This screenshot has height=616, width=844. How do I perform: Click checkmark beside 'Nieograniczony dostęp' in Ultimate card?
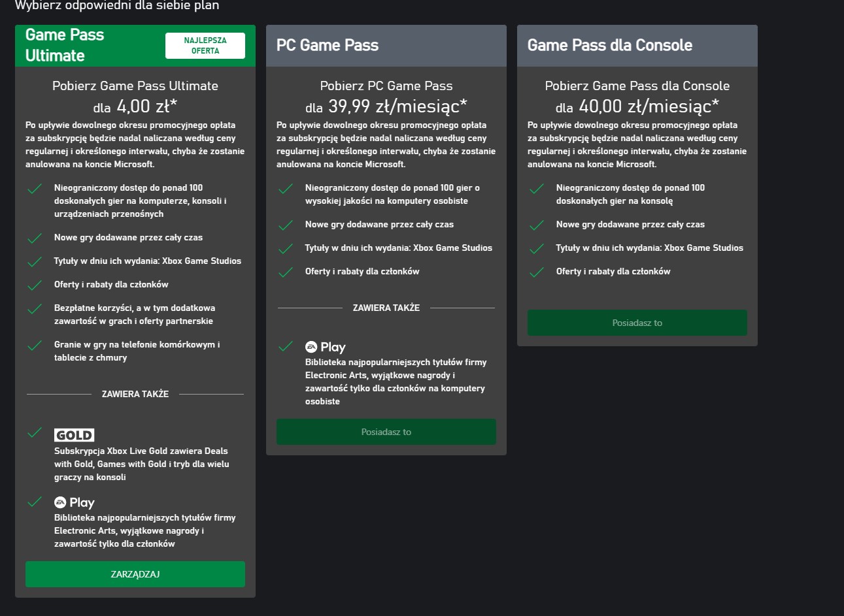click(35, 189)
